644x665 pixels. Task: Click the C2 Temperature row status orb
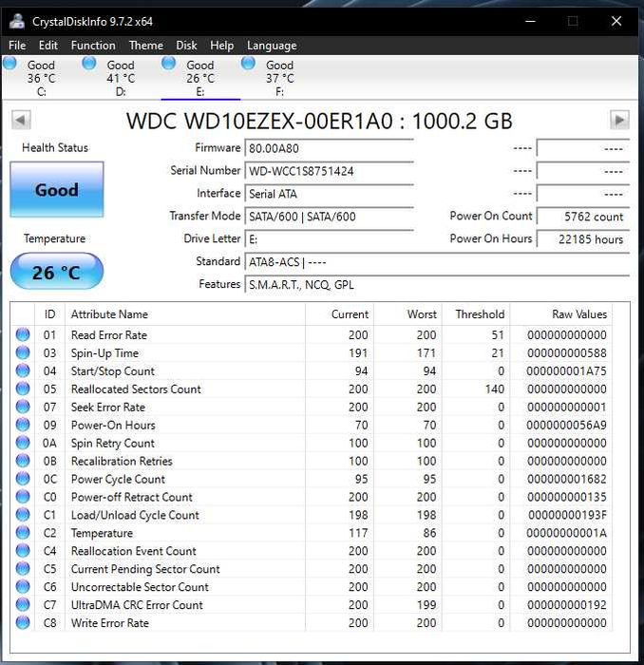point(23,533)
